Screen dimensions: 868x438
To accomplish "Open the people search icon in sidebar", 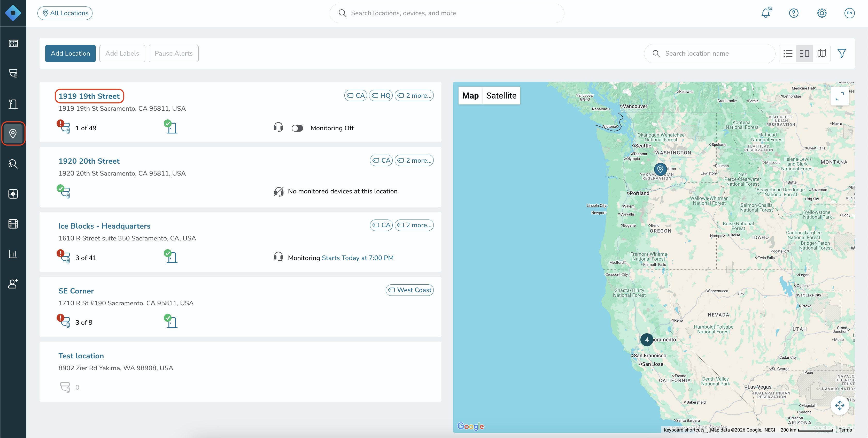I will [x=13, y=164].
